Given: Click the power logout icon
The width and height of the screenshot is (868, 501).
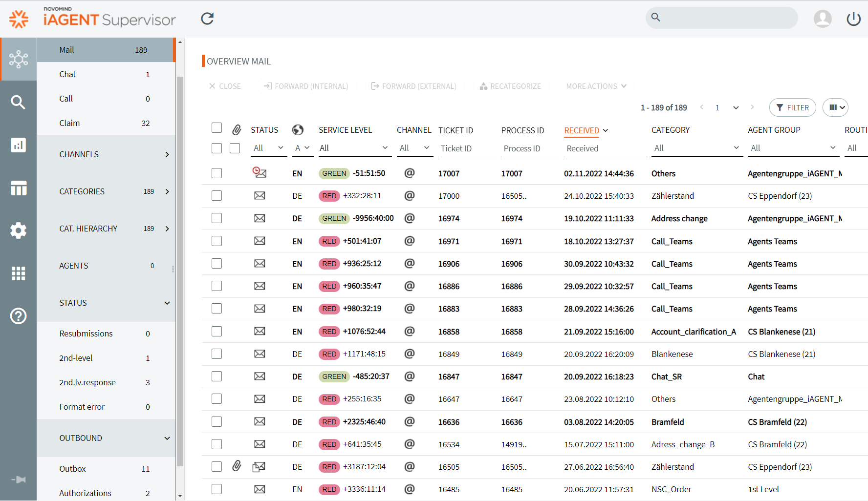Looking at the screenshot, I should pyautogui.click(x=853, y=19).
